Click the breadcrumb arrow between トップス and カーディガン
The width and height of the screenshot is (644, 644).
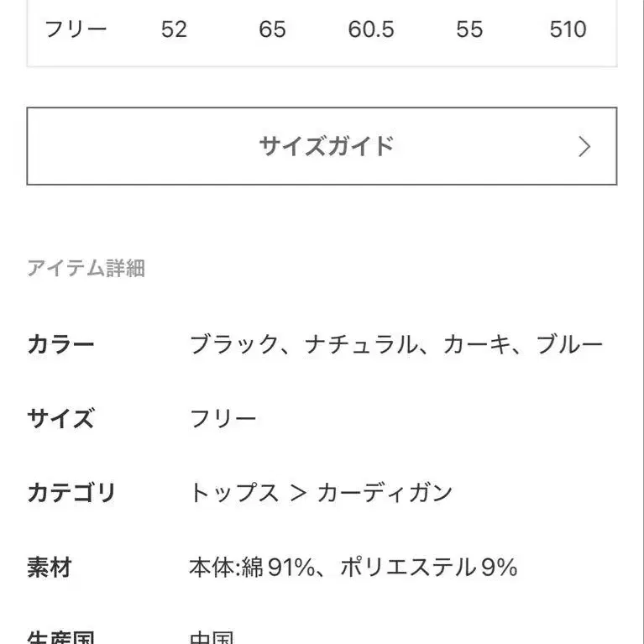tap(297, 493)
